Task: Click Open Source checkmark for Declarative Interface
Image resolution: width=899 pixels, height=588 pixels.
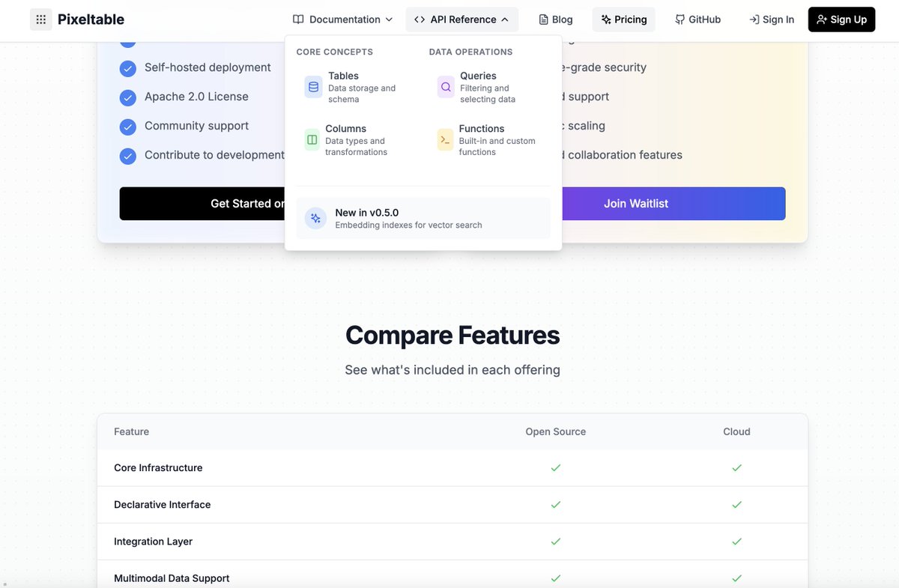Action: [556, 504]
